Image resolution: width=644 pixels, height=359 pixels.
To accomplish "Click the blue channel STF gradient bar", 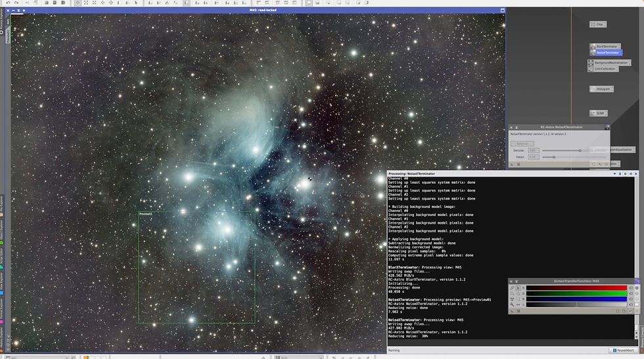I will click(x=577, y=299).
